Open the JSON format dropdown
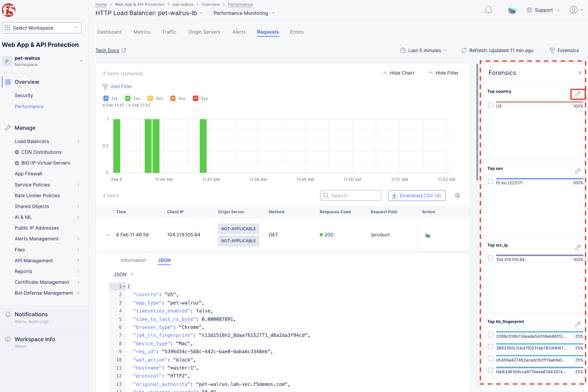Viewport: 588px width, 392px height. (123, 275)
